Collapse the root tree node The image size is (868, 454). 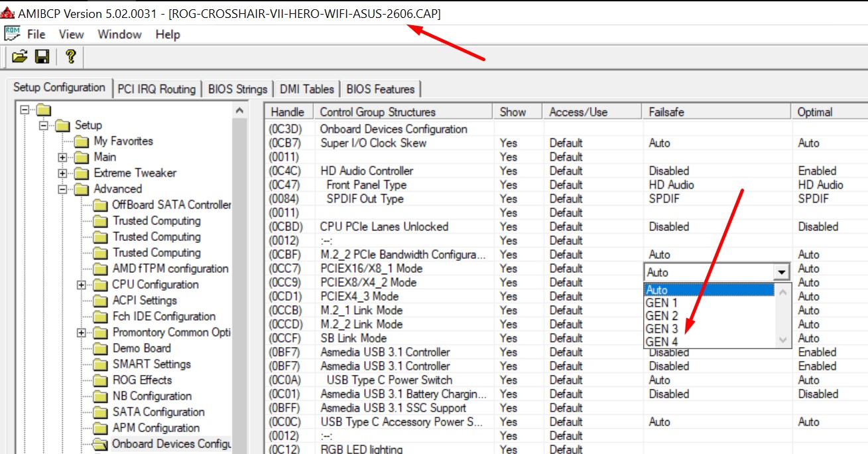(x=25, y=110)
